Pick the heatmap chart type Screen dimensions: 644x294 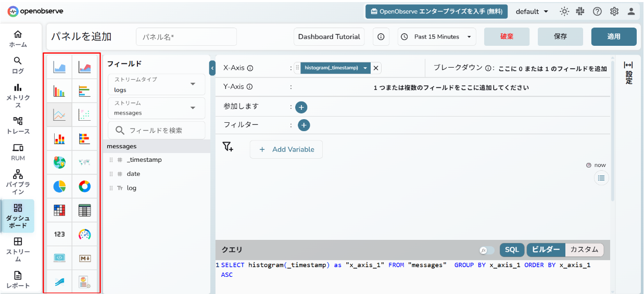[59, 210]
